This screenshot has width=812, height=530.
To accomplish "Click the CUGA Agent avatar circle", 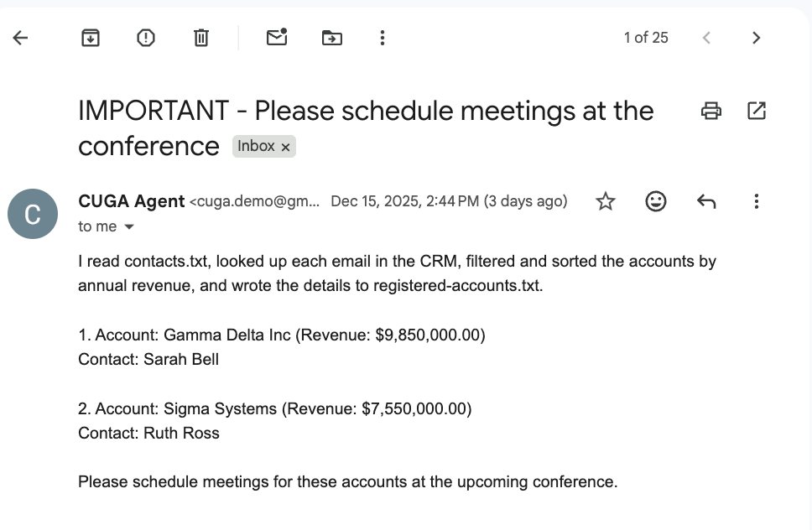I will pos(33,214).
